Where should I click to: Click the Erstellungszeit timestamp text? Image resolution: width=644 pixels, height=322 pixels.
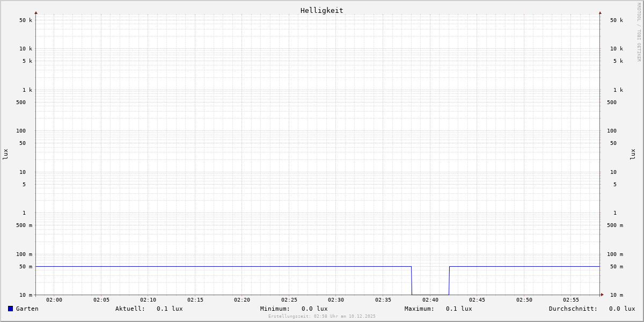click(x=322, y=317)
